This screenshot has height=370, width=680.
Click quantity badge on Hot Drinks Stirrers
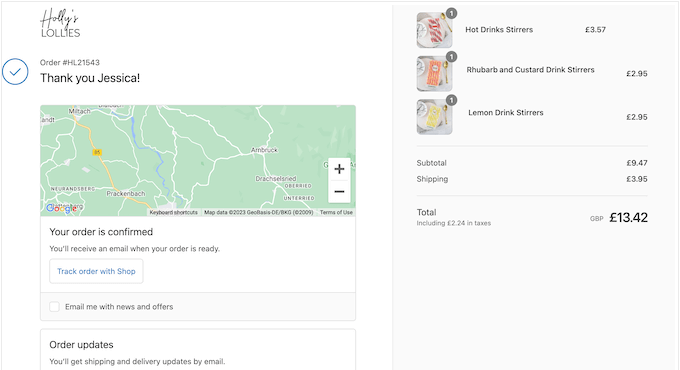(451, 13)
